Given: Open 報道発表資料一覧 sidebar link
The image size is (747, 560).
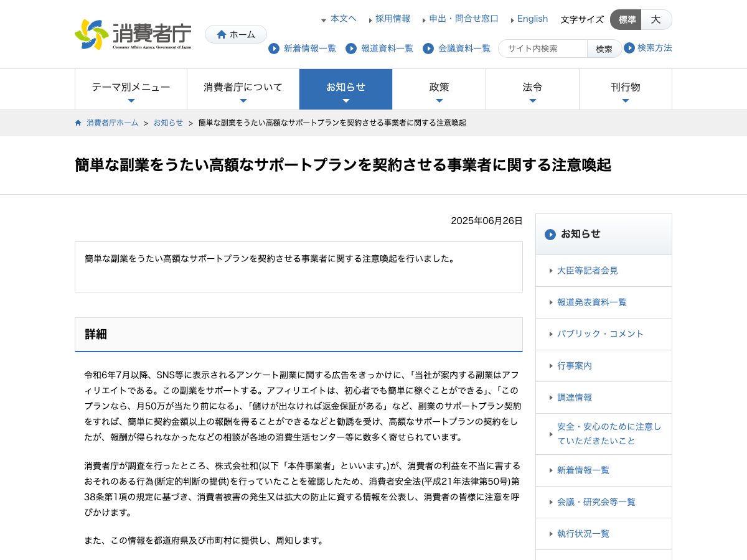Looking at the screenshot, I should click(x=592, y=302).
